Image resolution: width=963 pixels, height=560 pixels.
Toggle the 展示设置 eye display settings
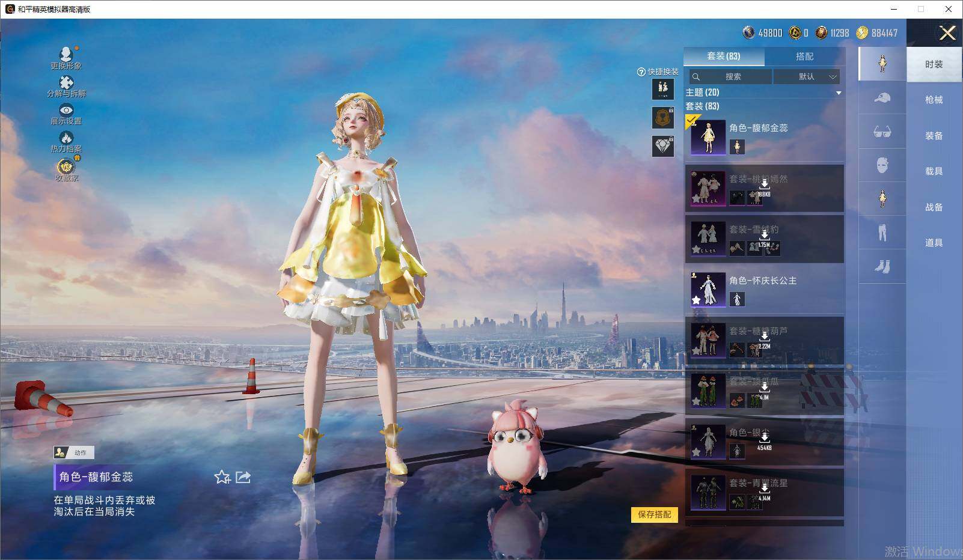[x=66, y=114]
